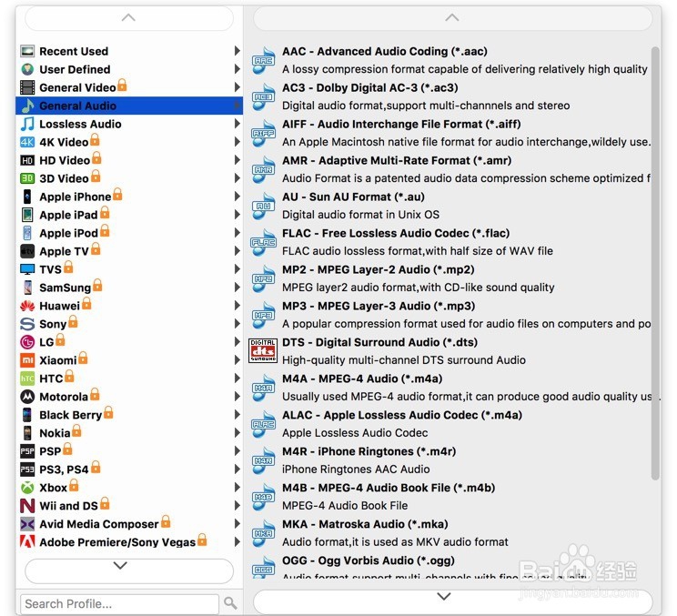
Task: Click the AIFF format icon
Action: coord(263,133)
